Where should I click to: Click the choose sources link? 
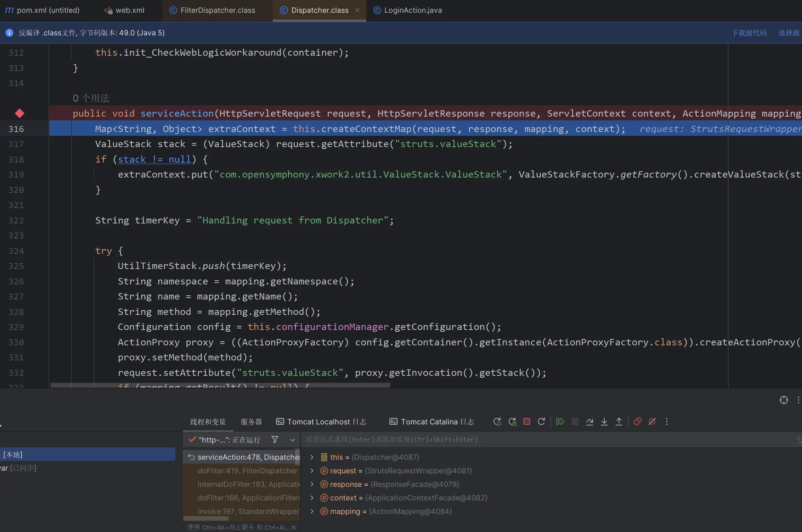(789, 33)
